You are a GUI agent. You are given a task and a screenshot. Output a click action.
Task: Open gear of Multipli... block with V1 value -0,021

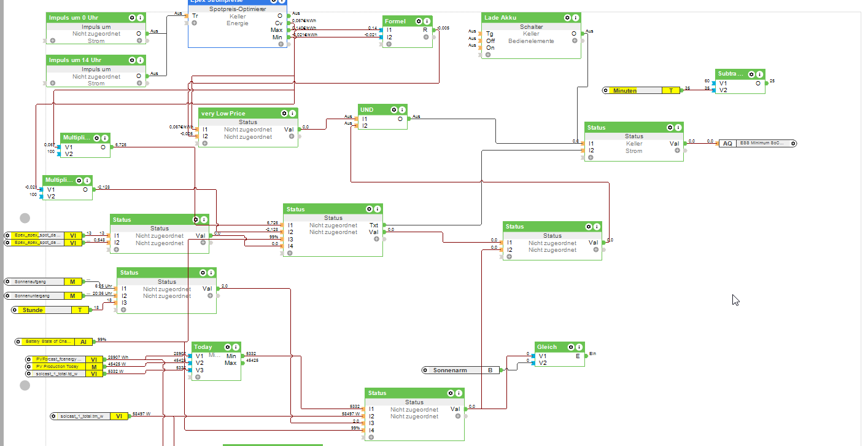79,181
